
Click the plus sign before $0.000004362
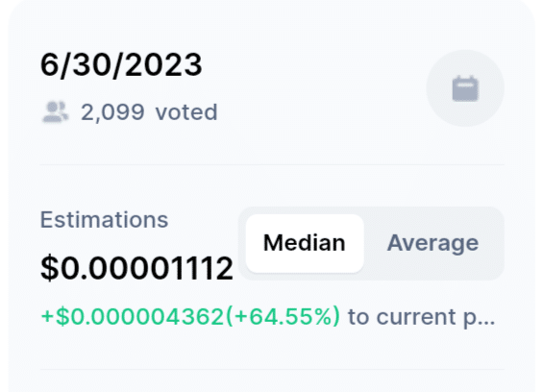click(47, 317)
